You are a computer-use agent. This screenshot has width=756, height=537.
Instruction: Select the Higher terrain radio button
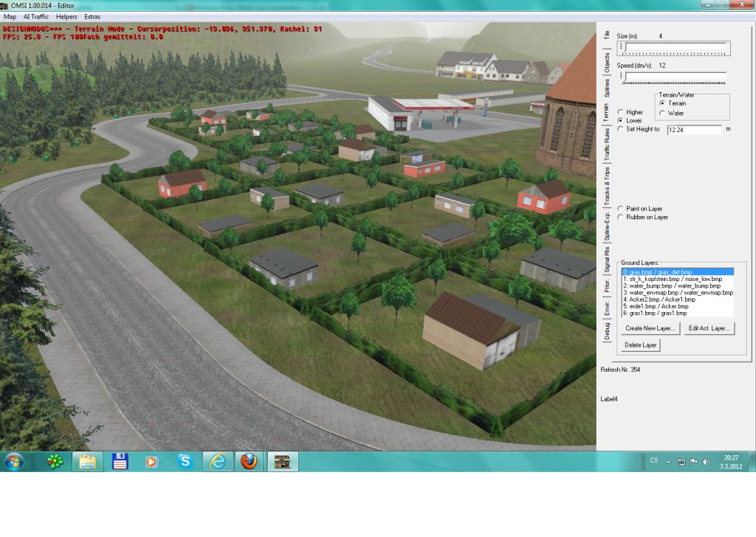(620, 112)
